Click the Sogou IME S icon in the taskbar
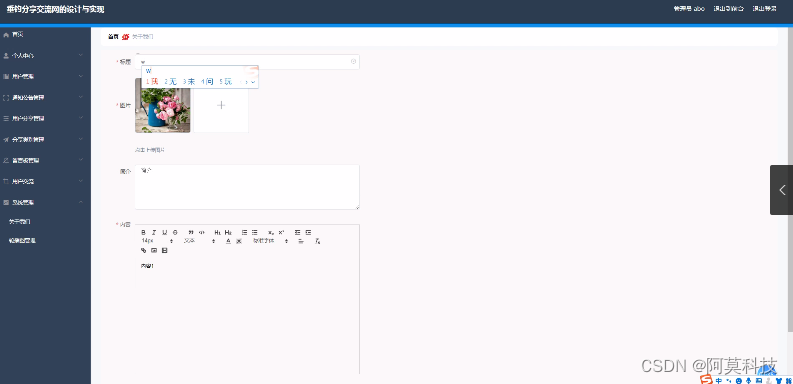 707,379
